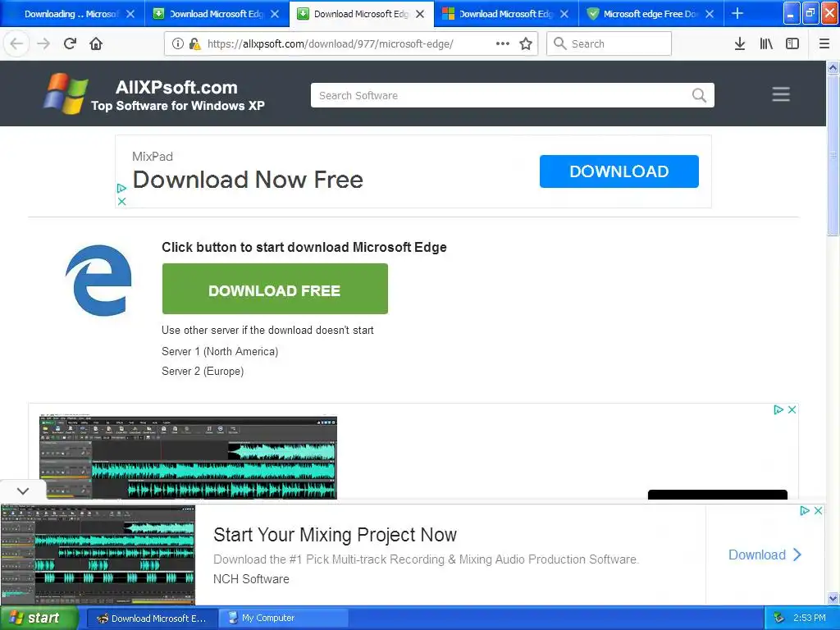Click the site search magnifier icon
This screenshot has width=840, height=630.
(699, 95)
